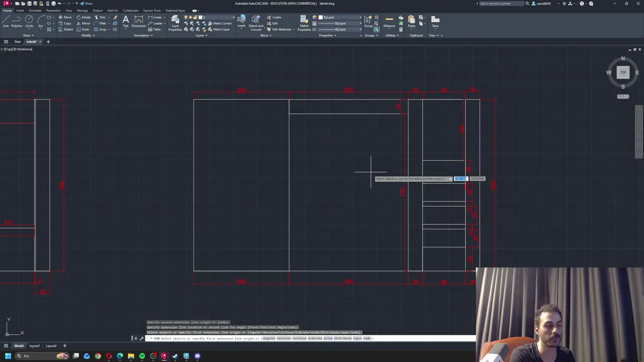644x362 pixels.
Task: Click the Array tool
Action: 101,29
